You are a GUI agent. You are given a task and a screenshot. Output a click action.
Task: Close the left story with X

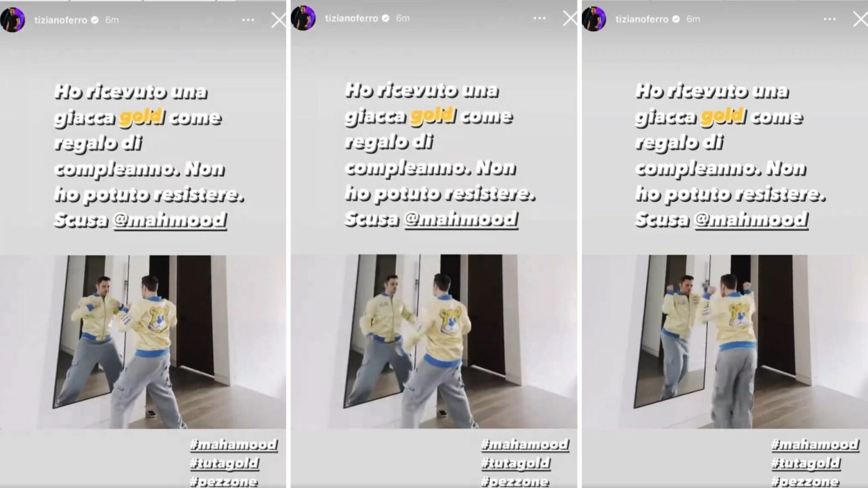click(x=279, y=20)
